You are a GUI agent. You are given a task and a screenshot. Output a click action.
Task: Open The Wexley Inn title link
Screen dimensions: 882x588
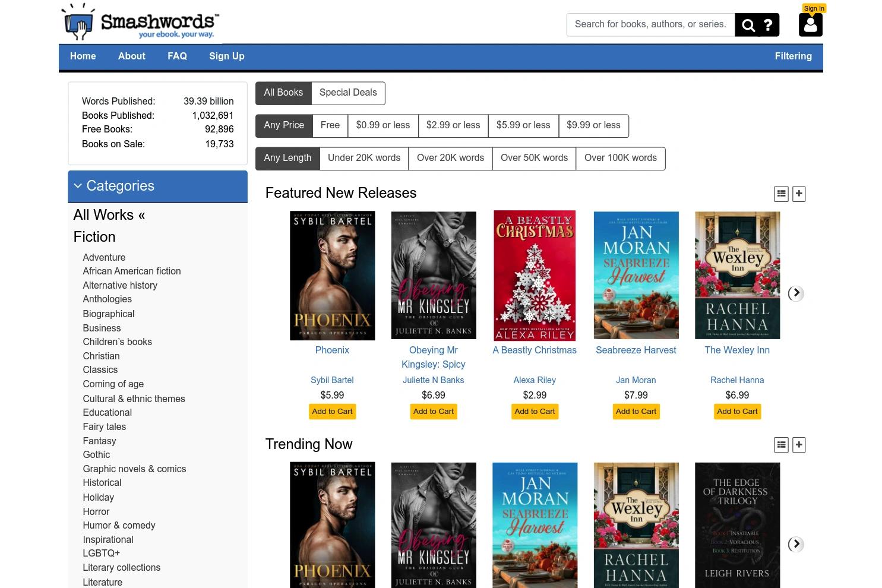737,350
